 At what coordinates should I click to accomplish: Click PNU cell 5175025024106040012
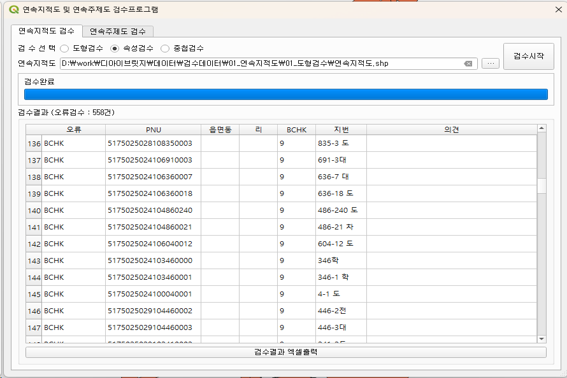(153, 244)
